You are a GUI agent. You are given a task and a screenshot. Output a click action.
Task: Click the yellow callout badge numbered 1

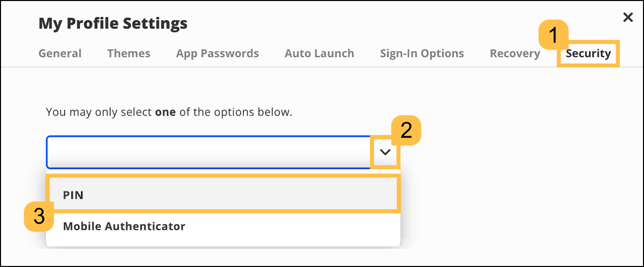pyautogui.click(x=554, y=35)
